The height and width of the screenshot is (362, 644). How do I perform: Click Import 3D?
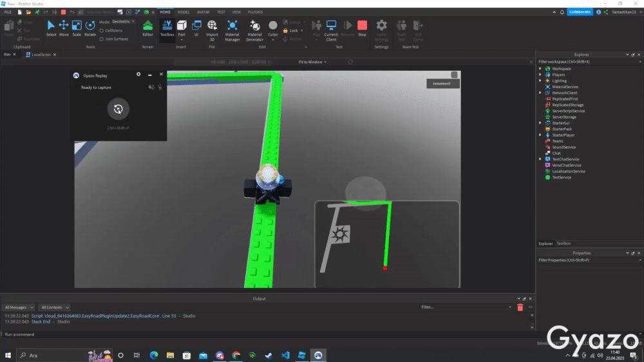coord(212,30)
